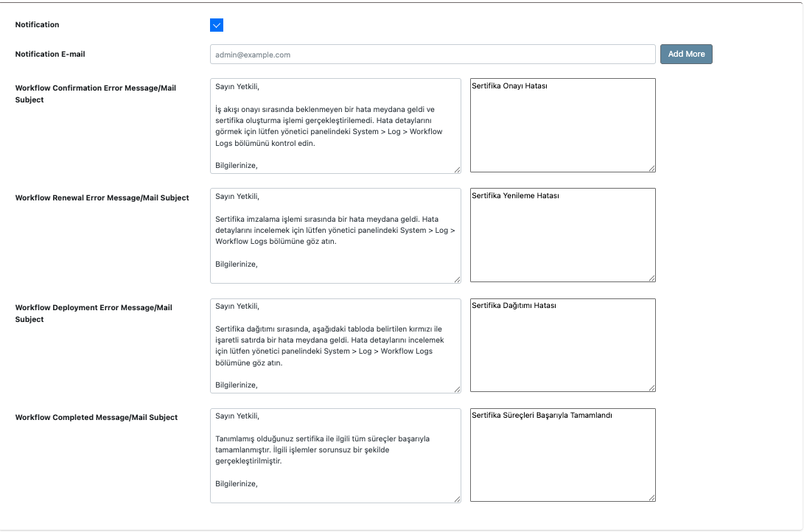
Task: Click the resize grip of the "Sertifika Dağıtımı Hatası" box
Action: (x=652, y=389)
